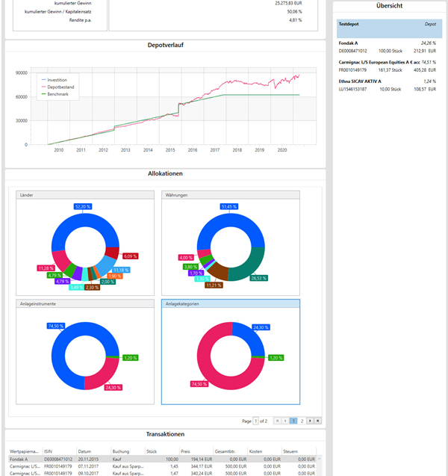This screenshot has width=448, height=476.
Task: Sort transactions by Steuern column header
Action: tap(299, 451)
